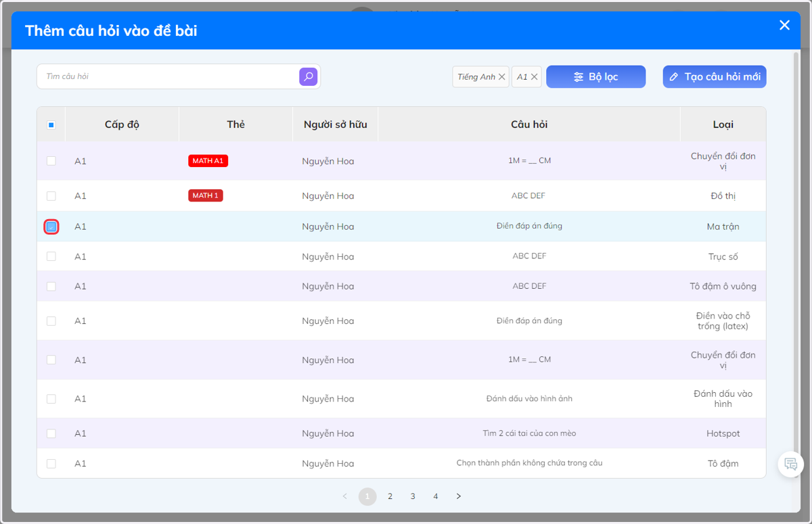The width and height of the screenshot is (812, 524).
Task: Click Chọn thành phần không chứa trong câu
Action: click(529, 463)
